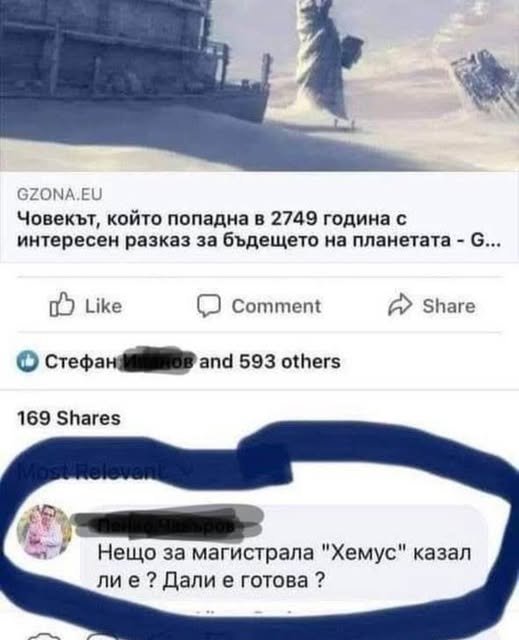Viewport: 519px width, 640px height.
Task: Tap the Comment button label
Action: (276, 306)
